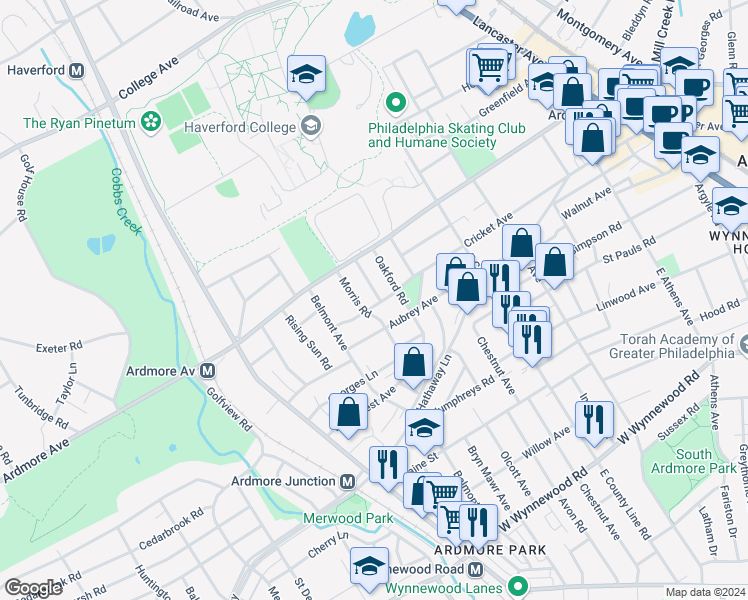The width and height of the screenshot is (748, 600).
Task: Select the school marker near Argyle Rd
Action: click(700, 156)
